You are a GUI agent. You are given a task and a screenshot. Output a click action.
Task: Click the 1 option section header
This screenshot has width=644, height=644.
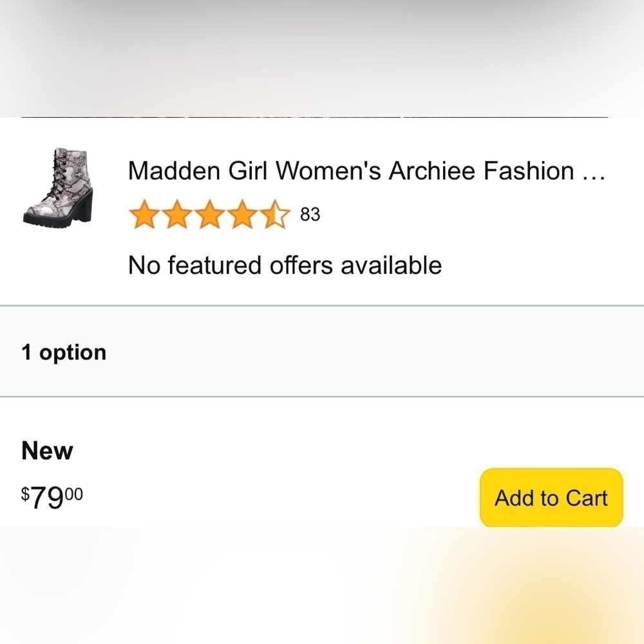(x=64, y=352)
